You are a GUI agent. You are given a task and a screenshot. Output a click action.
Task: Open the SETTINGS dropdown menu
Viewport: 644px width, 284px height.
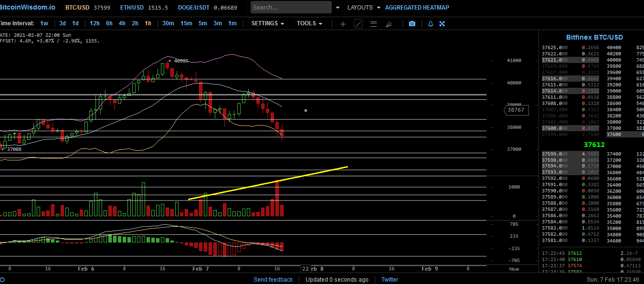[268, 23]
